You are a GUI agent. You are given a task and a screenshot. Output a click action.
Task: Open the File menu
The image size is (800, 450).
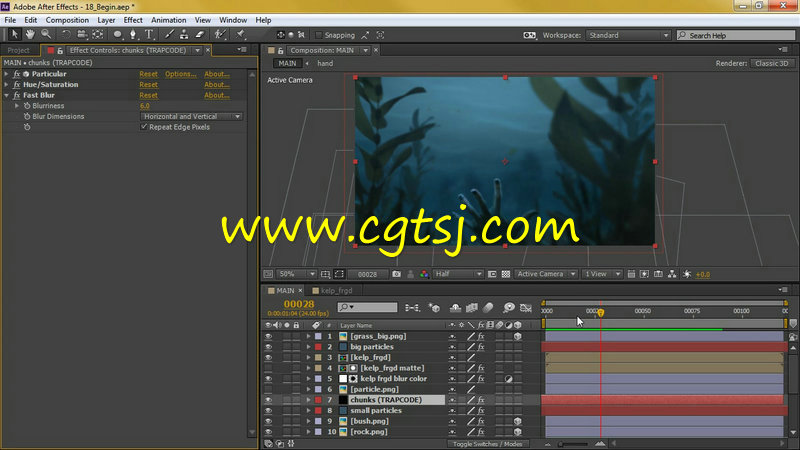pyautogui.click(x=10, y=20)
